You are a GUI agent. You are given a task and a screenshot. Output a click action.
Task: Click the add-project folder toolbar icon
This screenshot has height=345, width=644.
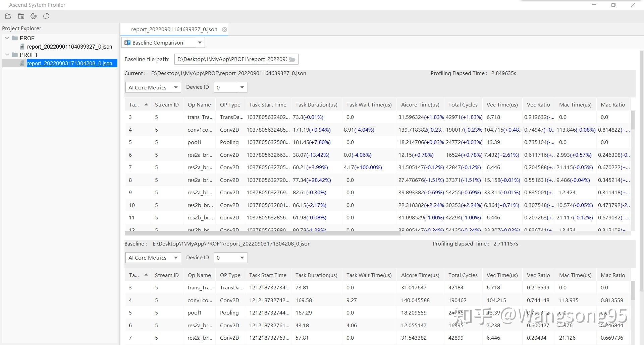pos(21,16)
